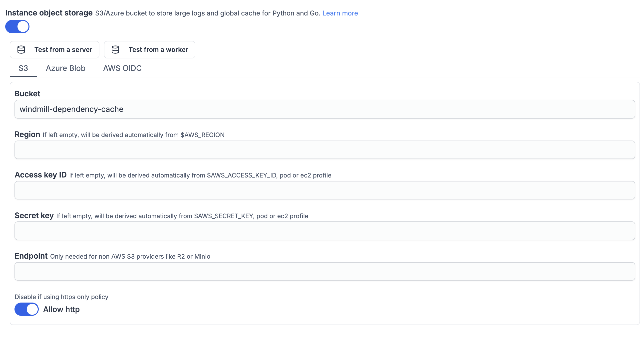Select the S3 tab

[x=23, y=68]
